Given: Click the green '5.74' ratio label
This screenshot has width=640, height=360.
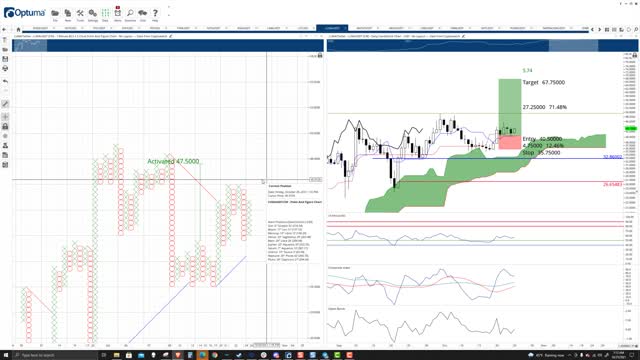Looking at the screenshot, I should tap(527, 71).
